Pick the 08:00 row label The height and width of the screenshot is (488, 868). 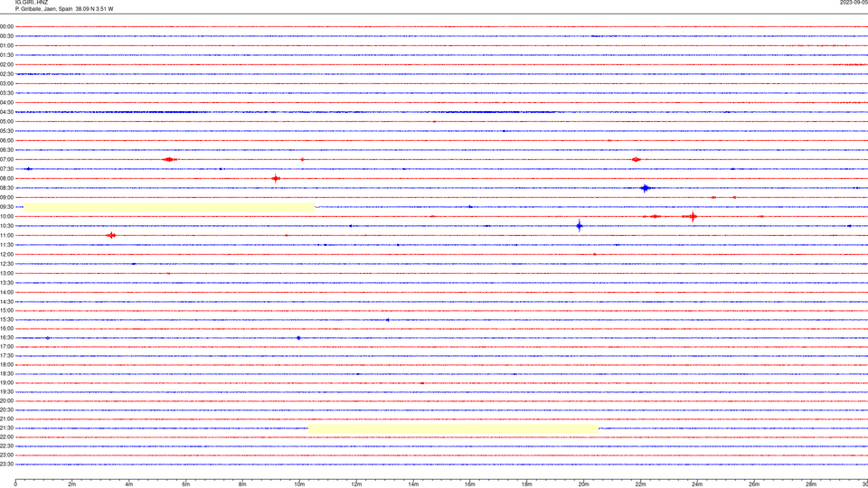click(6, 179)
